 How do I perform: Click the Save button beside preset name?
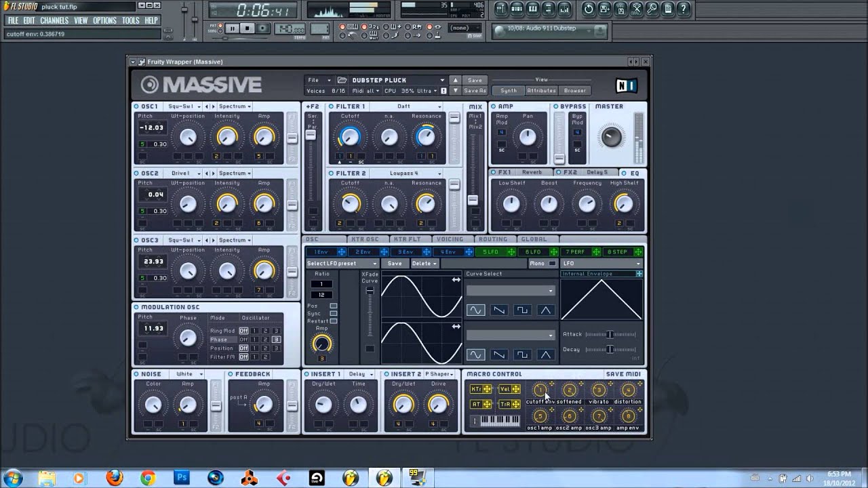coord(475,80)
